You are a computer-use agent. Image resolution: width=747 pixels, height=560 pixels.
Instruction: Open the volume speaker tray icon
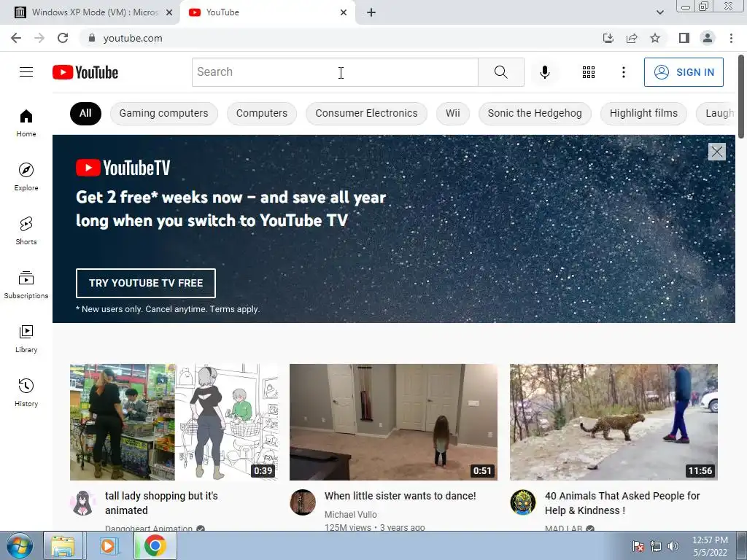coord(673,546)
